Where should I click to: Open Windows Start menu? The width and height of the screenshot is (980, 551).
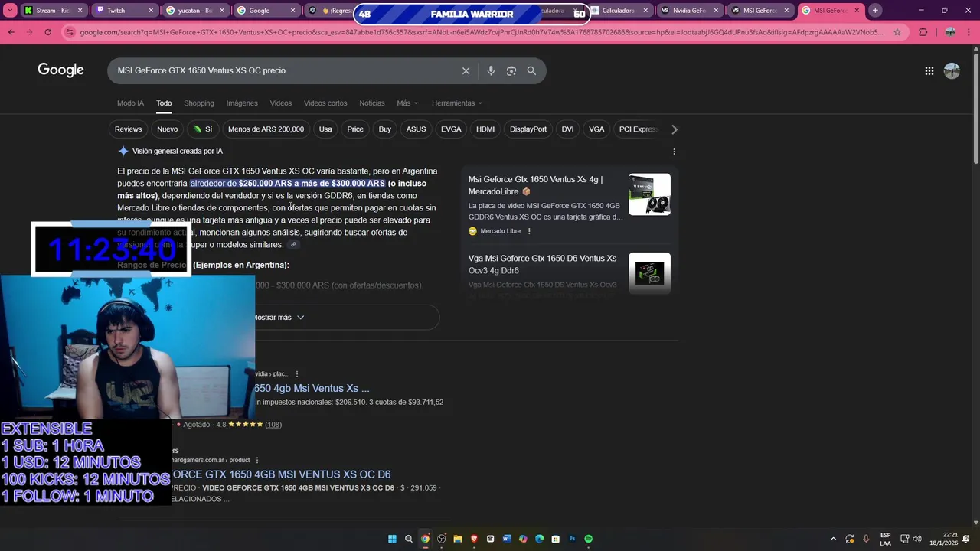(392, 539)
